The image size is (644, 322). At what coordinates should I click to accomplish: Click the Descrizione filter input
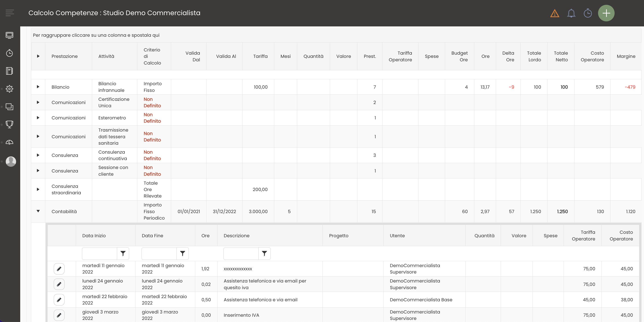(241, 254)
